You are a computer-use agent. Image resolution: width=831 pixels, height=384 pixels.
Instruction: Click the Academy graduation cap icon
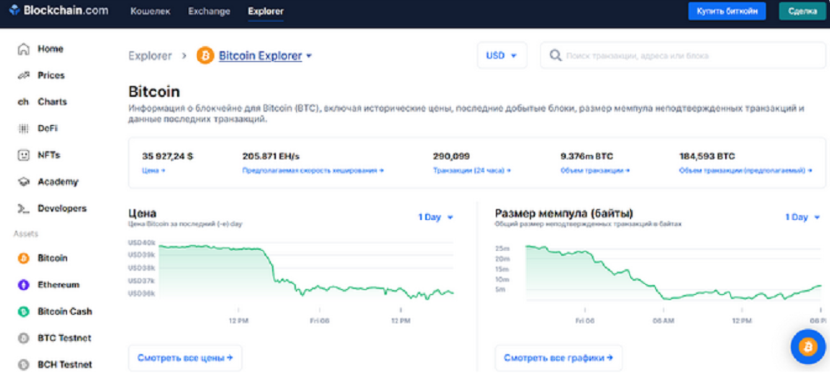[23, 182]
